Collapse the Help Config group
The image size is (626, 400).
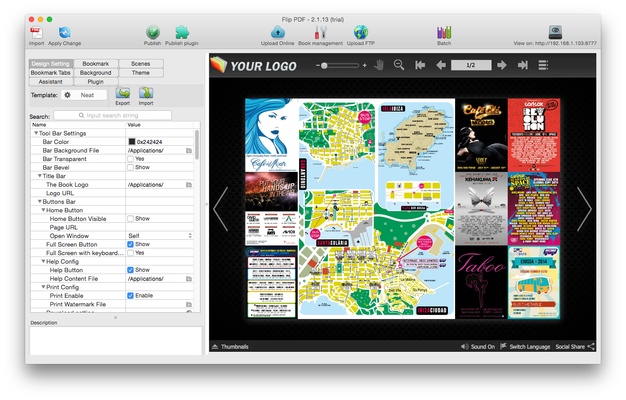point(43,261)
